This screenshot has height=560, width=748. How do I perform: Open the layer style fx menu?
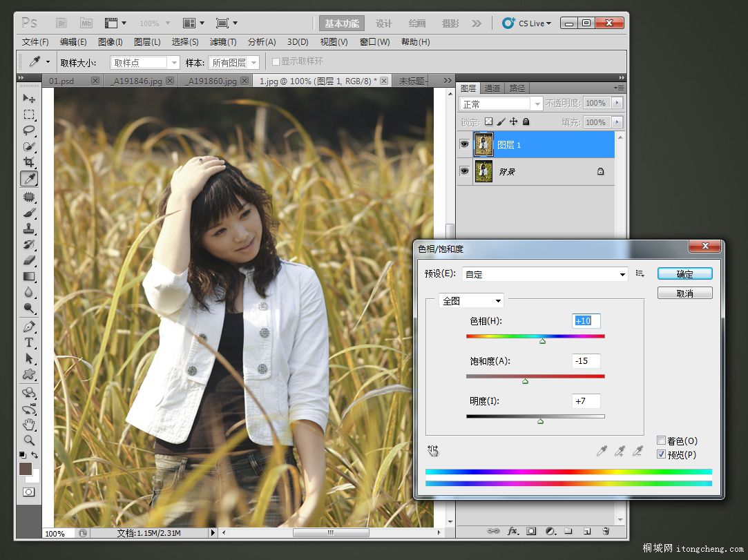pyautogui.click(x=512, y=531)
